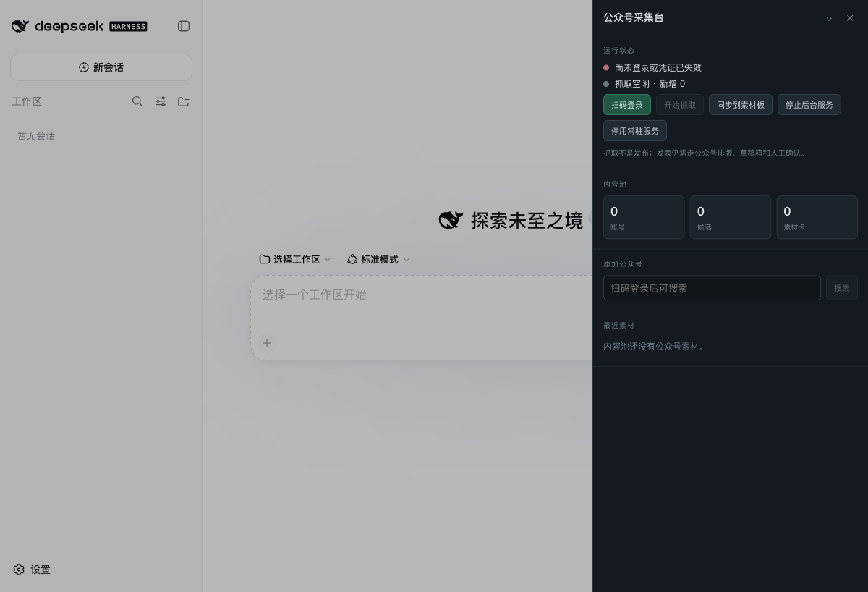Image resolution: width=868 pixels, height=592 pixels.
Task: Start a new conversation with 新会话
Action: [x=101, y=67]
